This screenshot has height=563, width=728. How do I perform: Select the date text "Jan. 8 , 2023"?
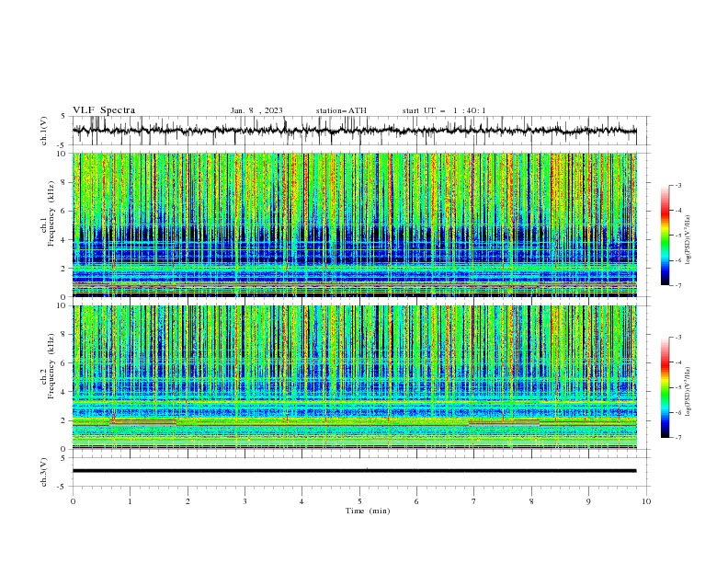256,110
